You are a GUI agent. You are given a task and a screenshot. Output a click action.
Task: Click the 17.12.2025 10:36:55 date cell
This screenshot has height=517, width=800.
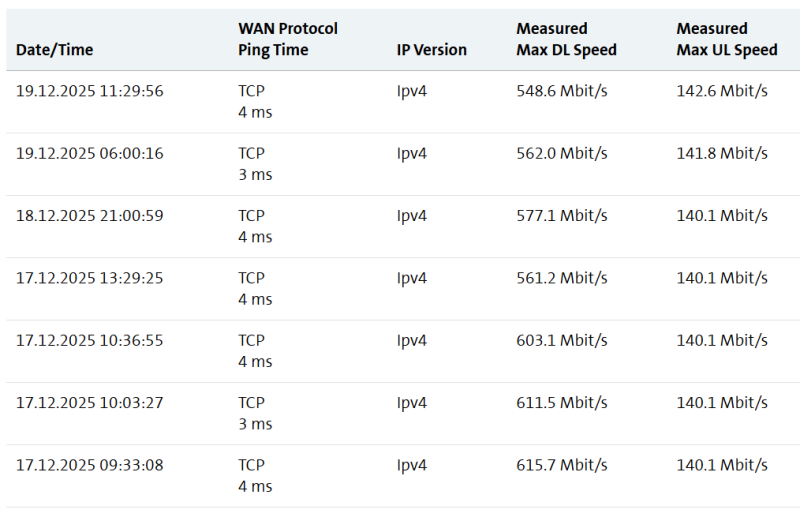(x=90, y=340)
